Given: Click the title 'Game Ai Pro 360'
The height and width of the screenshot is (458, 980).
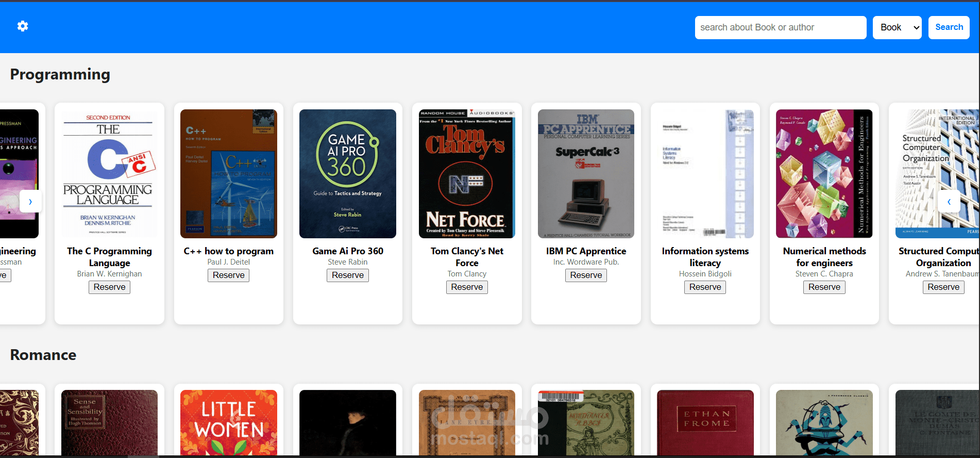Looking at the screenshot, I should click(x=348, y=251).
